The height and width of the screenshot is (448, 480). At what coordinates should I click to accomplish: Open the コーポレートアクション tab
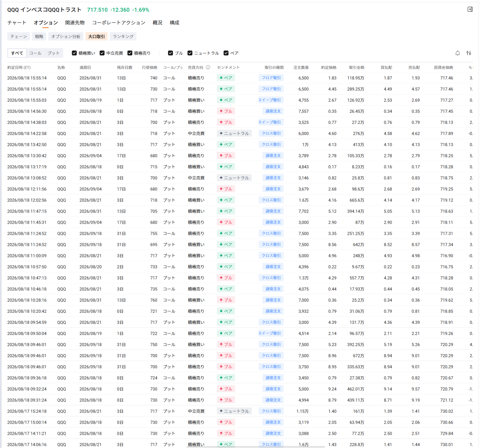coord(118,22)
